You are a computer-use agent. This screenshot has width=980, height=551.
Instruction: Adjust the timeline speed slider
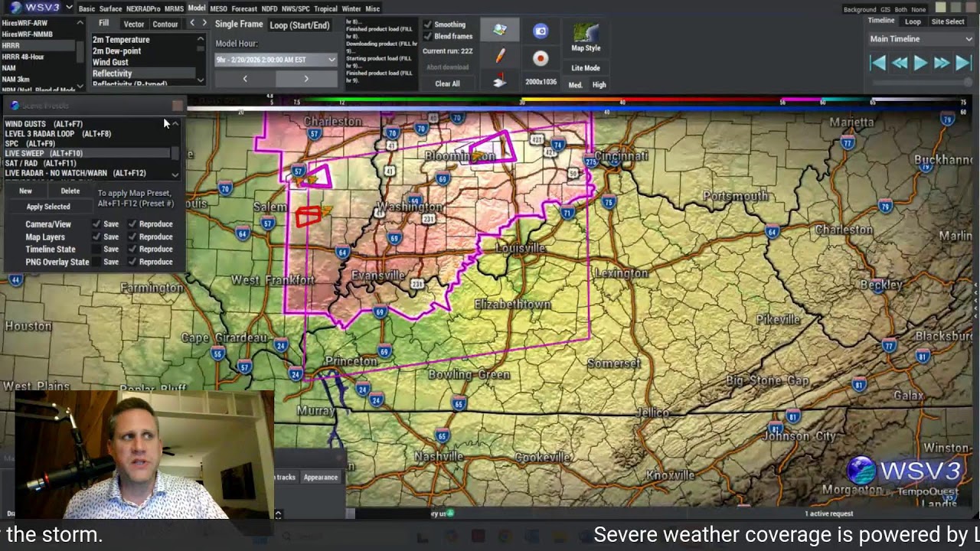921,82
